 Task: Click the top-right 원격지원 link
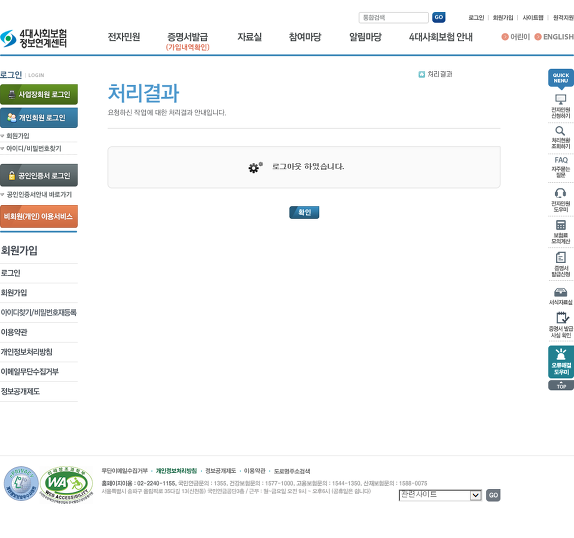click(x=563, y=18)
